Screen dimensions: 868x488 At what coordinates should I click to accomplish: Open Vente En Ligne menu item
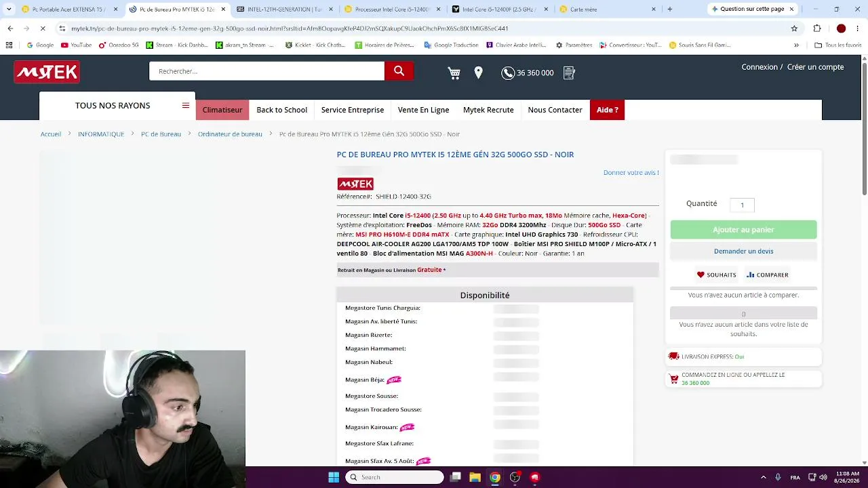pyautogui.click(x=423, y=110)
